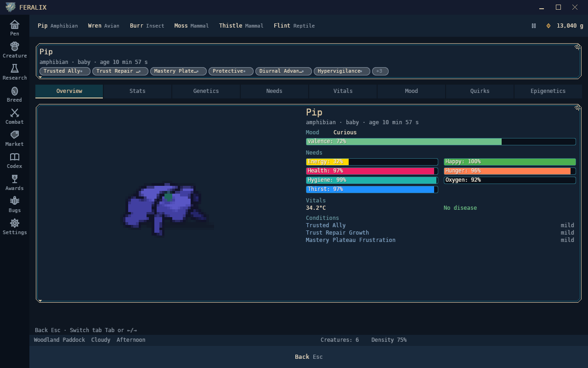Open the Pen section in sidebar
Viewport: 588px width, 368px height.
click(x=15, y=28)
